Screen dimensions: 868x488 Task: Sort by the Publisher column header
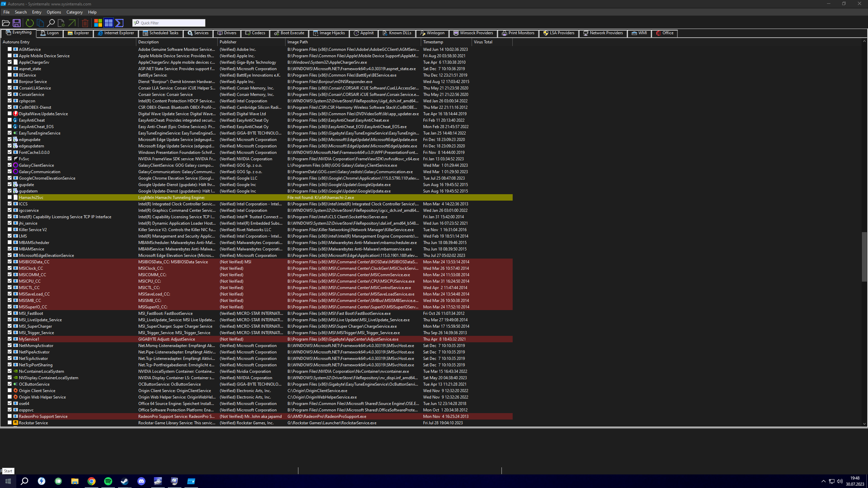coord(228,42)
